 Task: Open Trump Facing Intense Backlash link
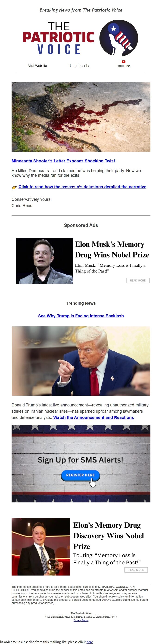pos(81,316)
